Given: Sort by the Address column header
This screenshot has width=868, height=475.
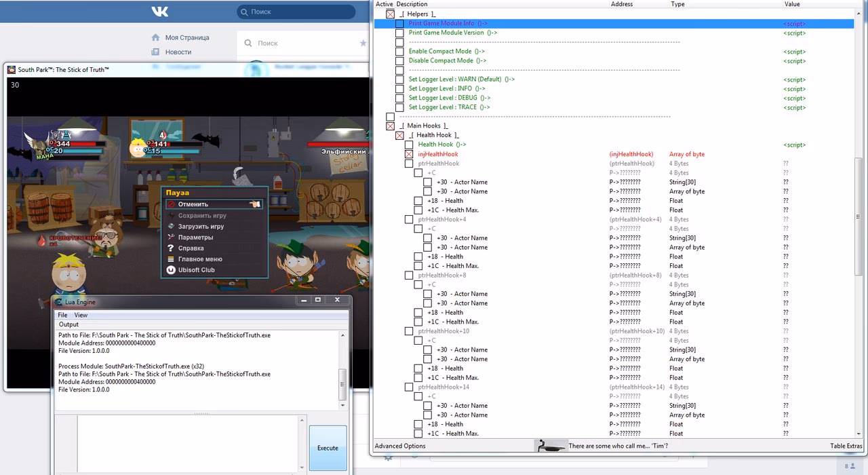Looking at the screenshot, I should tap(622, 4).
